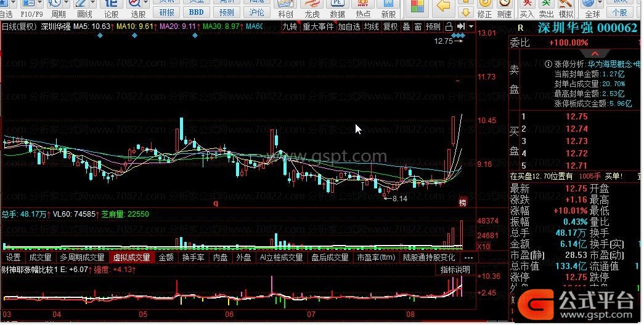Toggle the 叠 overlay option
The image size is (644, 325).
pyautogui.click(x=406, y=26)
